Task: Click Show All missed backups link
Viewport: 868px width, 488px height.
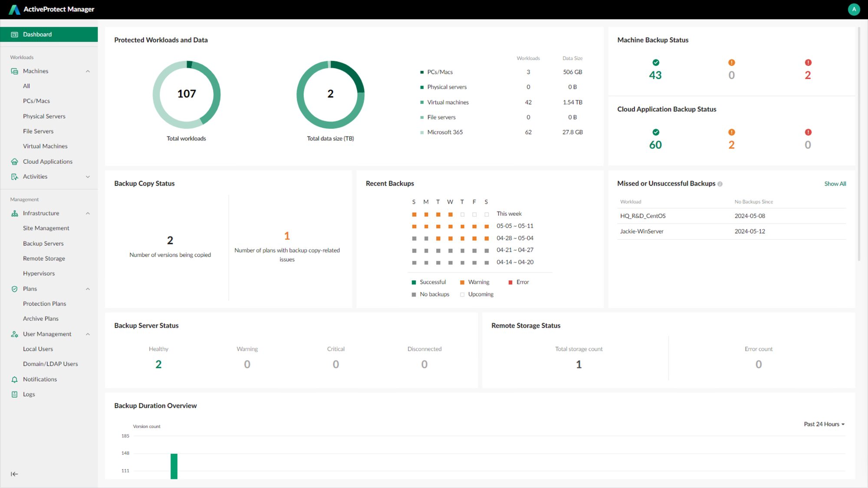Action: pyautogui.click(x=835, y=183)
